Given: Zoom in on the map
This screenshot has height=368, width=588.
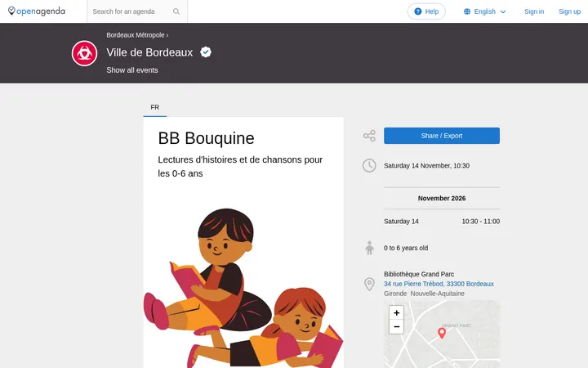Looking at the screenshot, I should coord(396,312).
